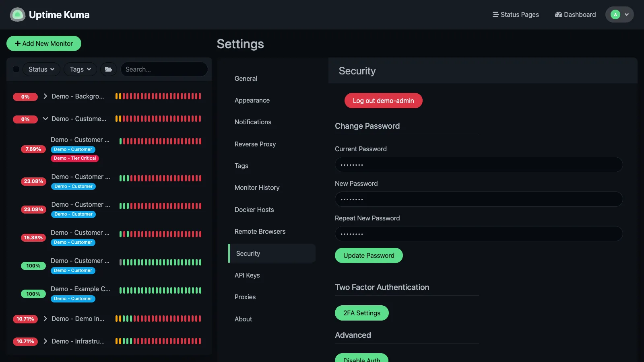Toggle the select-all monitors checkbox

16,69
